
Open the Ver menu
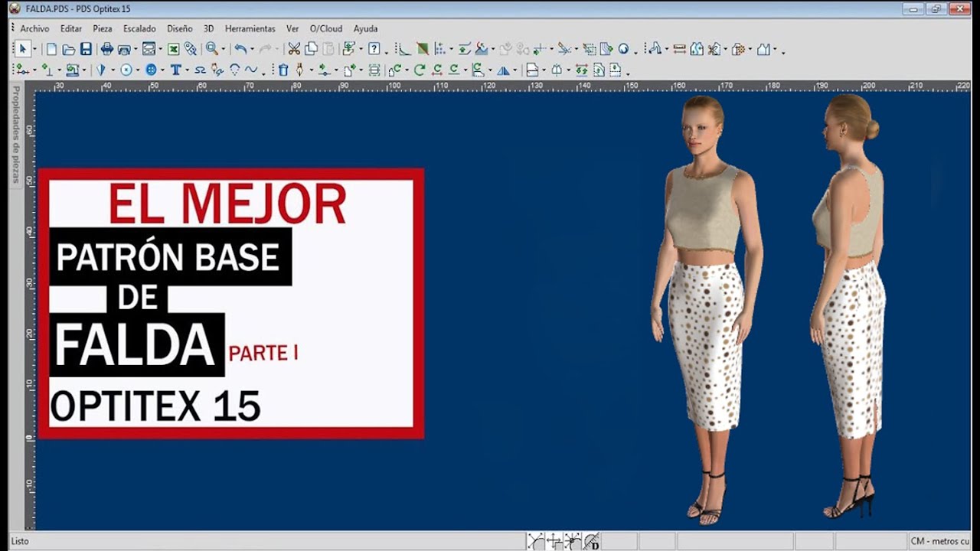pyautogui.click(x=292, y=28)
